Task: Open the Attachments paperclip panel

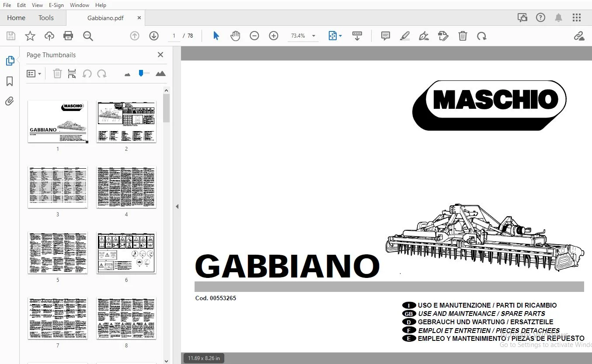Action: (10, 101)
